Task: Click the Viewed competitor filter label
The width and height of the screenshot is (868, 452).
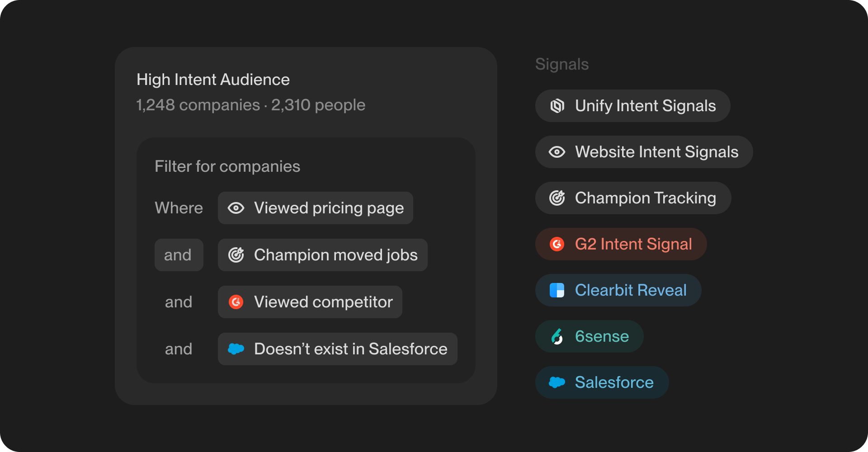Action: pos(323,302)
